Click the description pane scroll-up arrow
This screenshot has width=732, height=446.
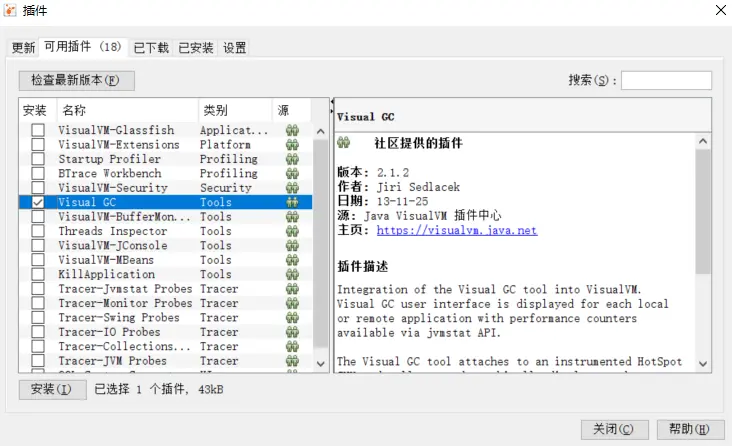point(703,141)
